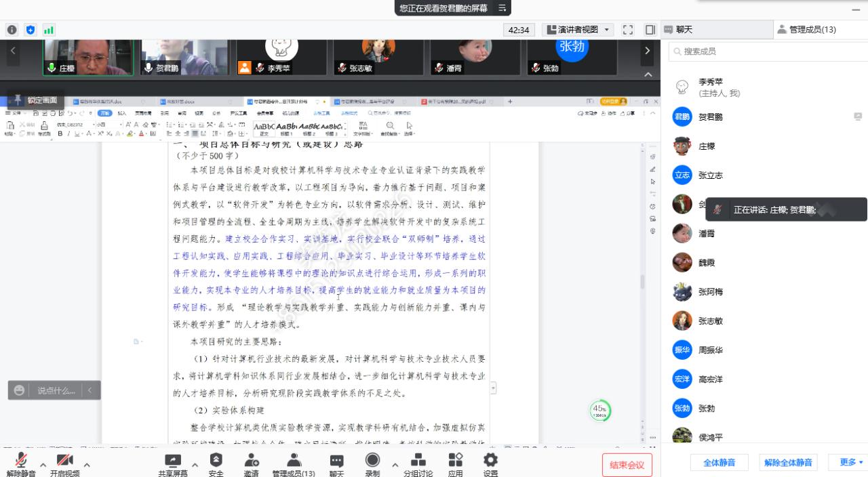Select 张勃 video thumbnail
Screen dimensions: 868x477
(571, 57)
